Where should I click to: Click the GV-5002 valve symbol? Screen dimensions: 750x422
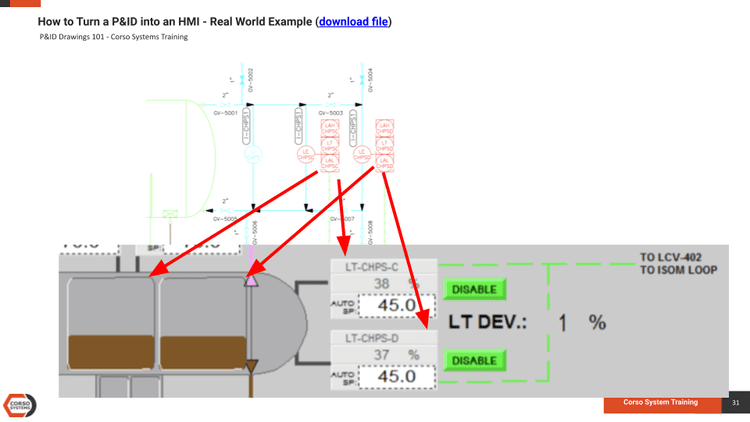coord(242,79)
